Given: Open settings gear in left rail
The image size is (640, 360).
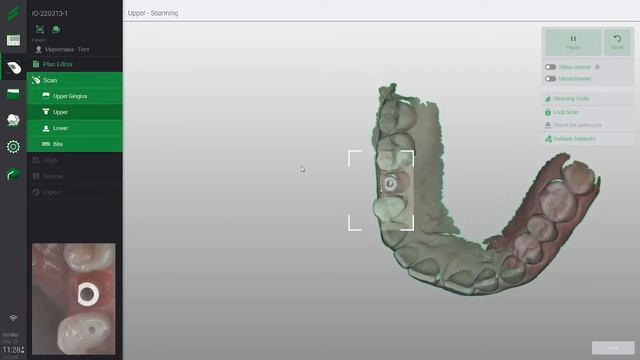Looking at the screenshot, I should 13,147.
